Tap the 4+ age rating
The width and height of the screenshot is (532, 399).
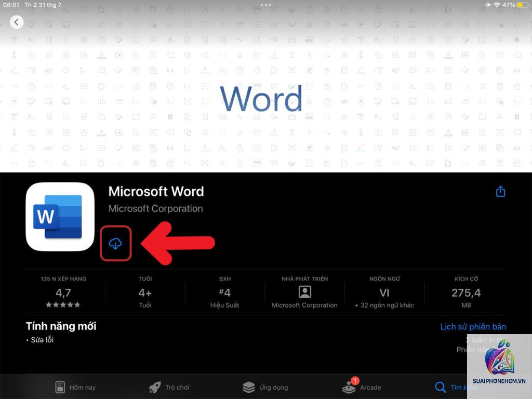tap(145, 292)
